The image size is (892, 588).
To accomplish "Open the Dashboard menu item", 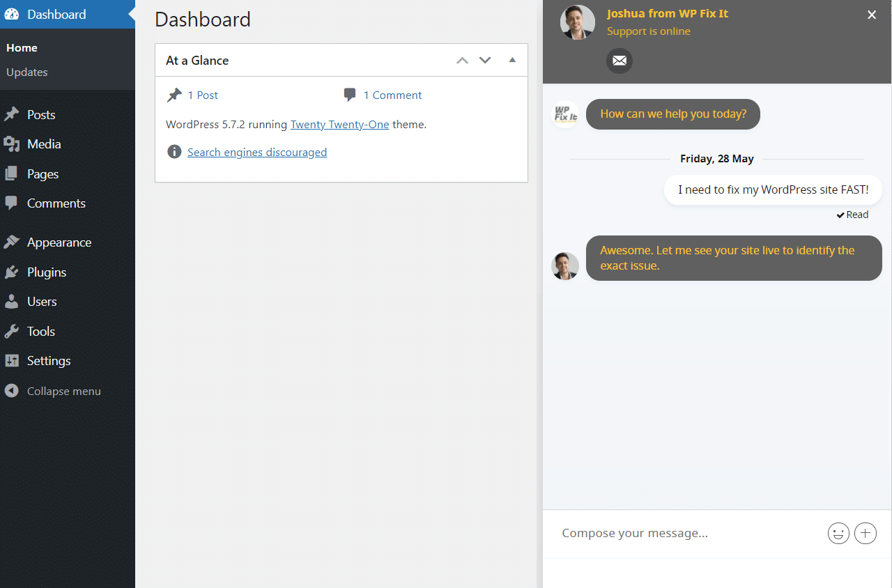I will [68, 14].
